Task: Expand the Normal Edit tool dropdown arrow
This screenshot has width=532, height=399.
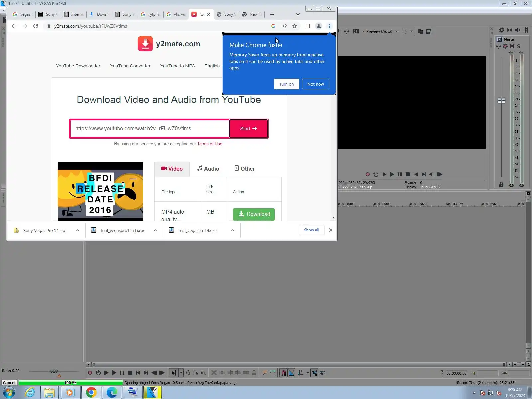Action: coord(181,373)
